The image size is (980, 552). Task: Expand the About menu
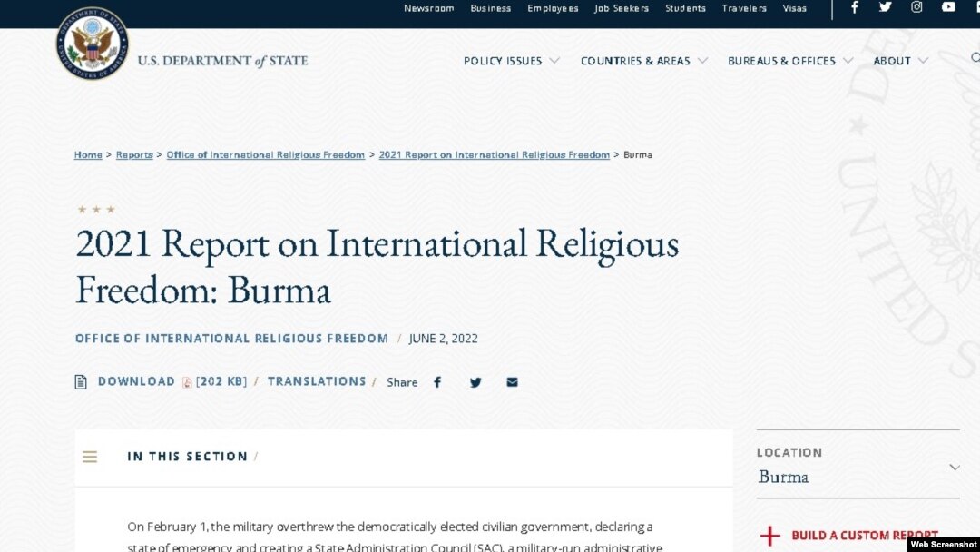(x=901, y=61)
